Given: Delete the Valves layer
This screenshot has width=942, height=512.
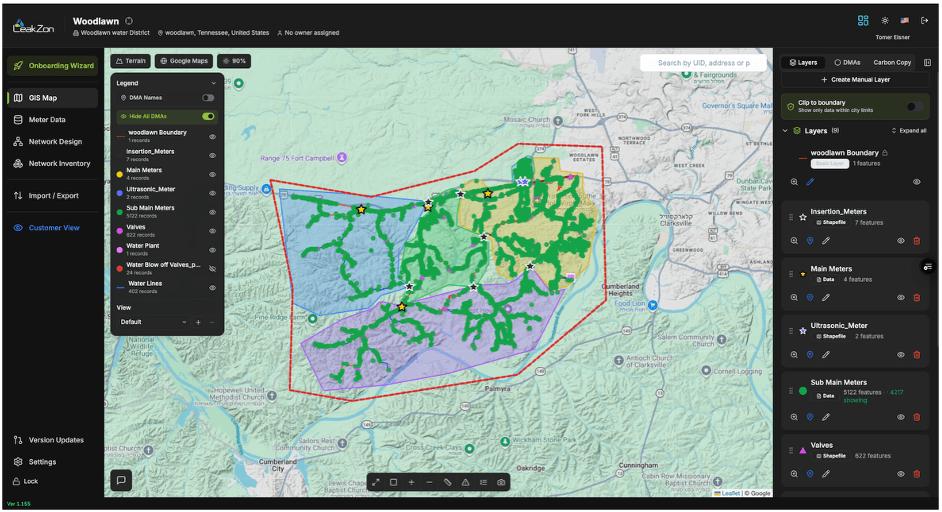Looking at the screenshot, I should coord(917,474).
